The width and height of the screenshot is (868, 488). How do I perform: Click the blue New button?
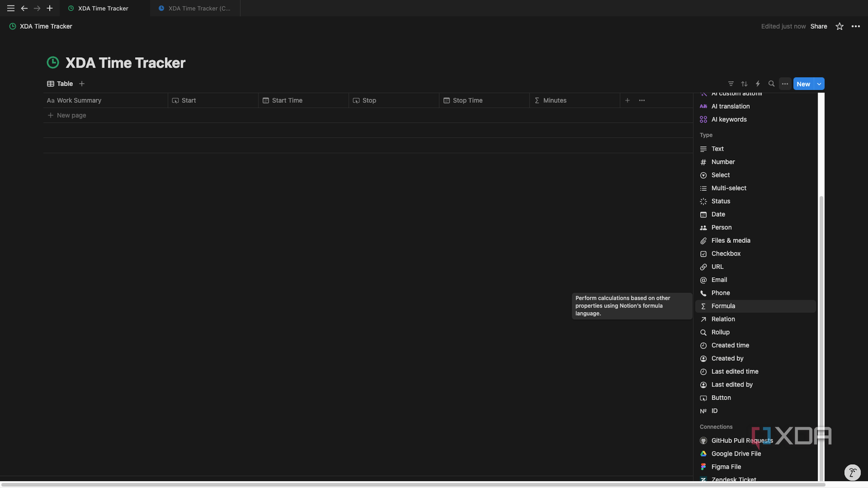pos(803,84)
